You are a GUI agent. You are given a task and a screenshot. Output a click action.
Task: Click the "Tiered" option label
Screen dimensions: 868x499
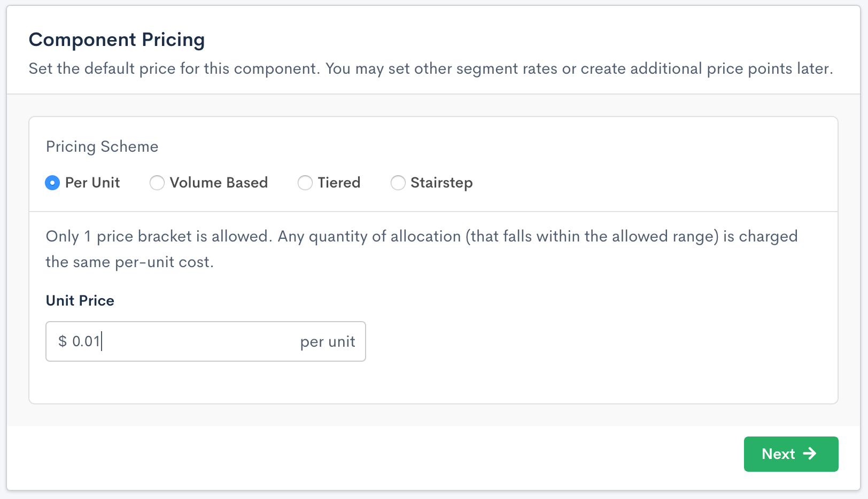339,183
